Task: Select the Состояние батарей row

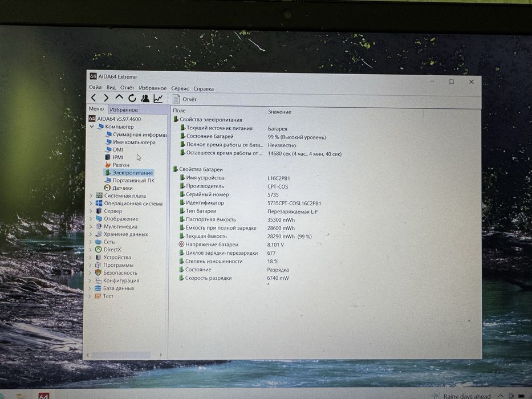Action: click(x=253, y=137)
